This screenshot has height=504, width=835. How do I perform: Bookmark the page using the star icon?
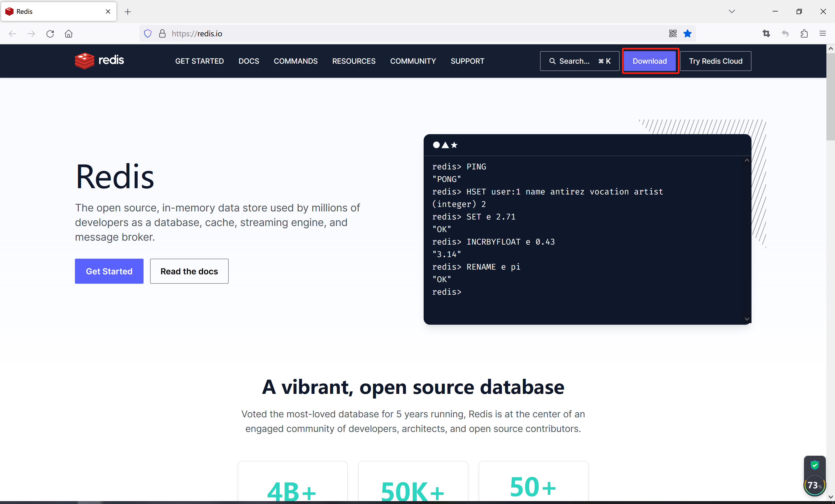pyautogui.click(x=688, y=33)
